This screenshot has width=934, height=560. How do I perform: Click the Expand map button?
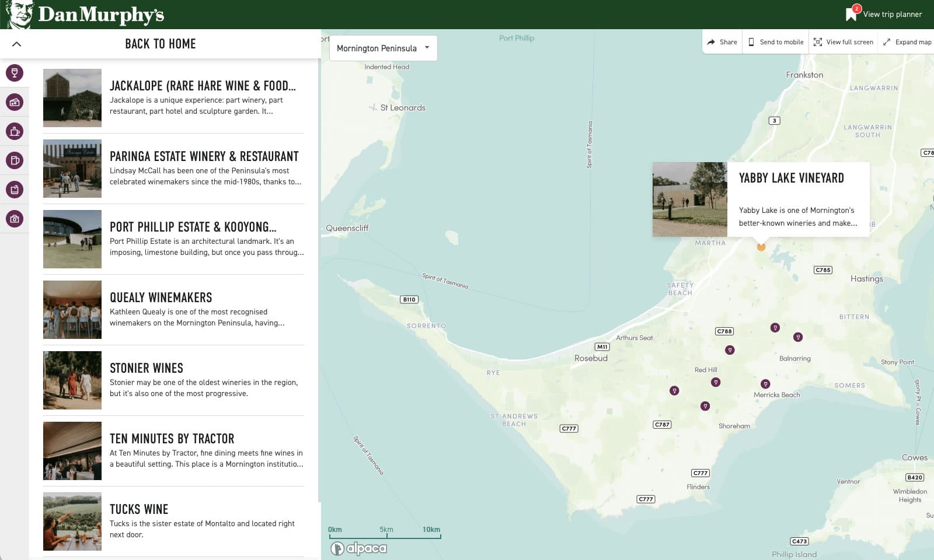pos(905,41)
